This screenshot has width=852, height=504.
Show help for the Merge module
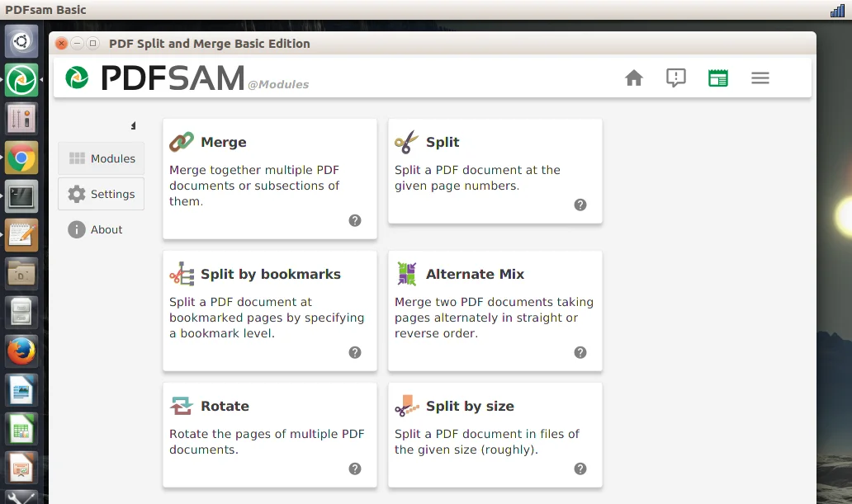click(x=355, y=220)
